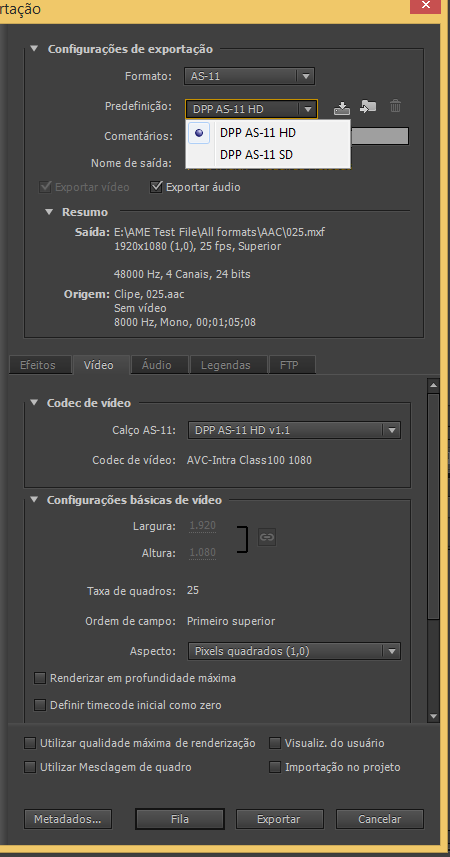Click the Primeiro superior field order text
The image size is (450, 857).
tap(231, 621)
